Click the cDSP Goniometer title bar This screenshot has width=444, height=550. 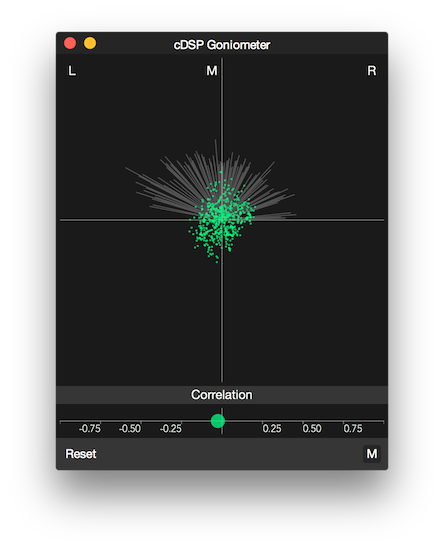pyautogui.click(x=222, y=45)
